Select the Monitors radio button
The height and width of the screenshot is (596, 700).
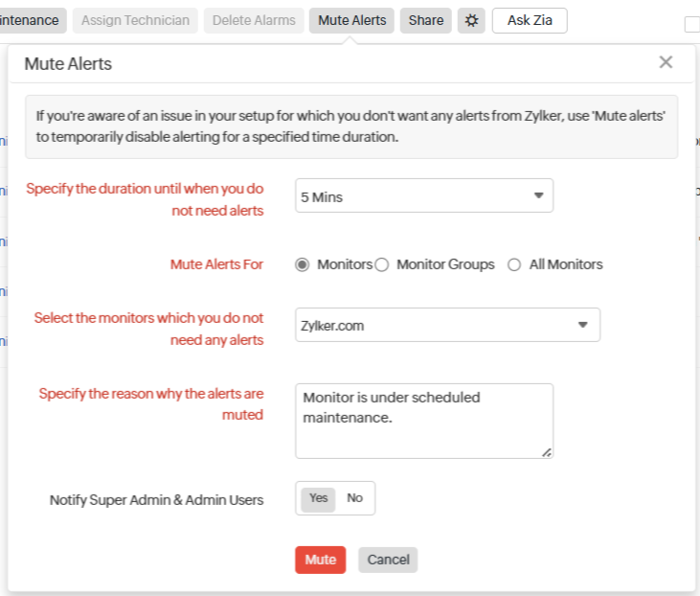(303, 264)
